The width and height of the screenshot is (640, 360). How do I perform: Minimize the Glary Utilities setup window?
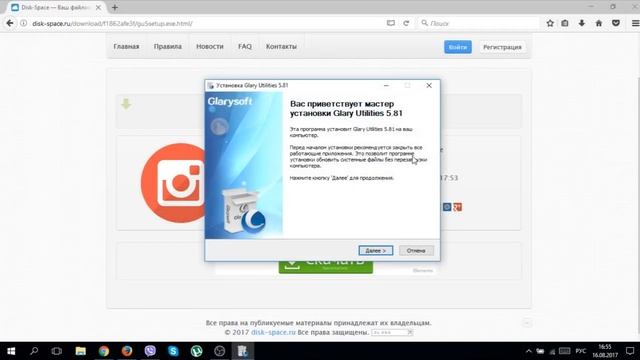[x=386, y=85]
